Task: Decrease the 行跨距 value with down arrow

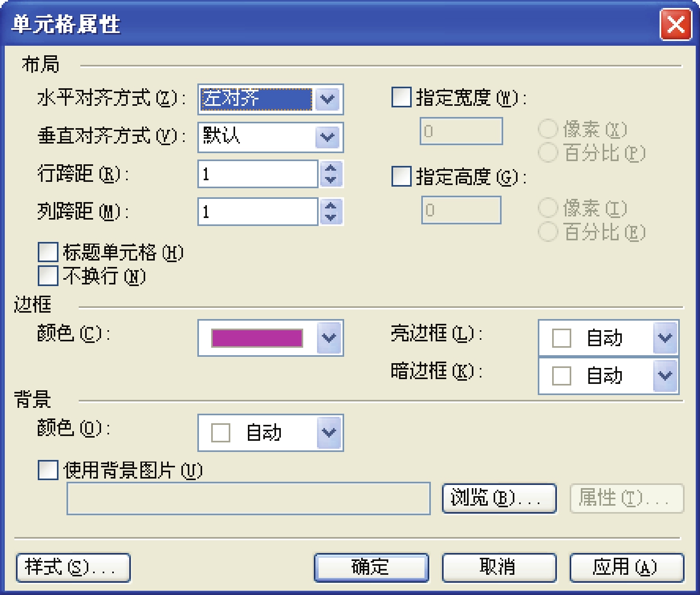Action: coord(330,180)
